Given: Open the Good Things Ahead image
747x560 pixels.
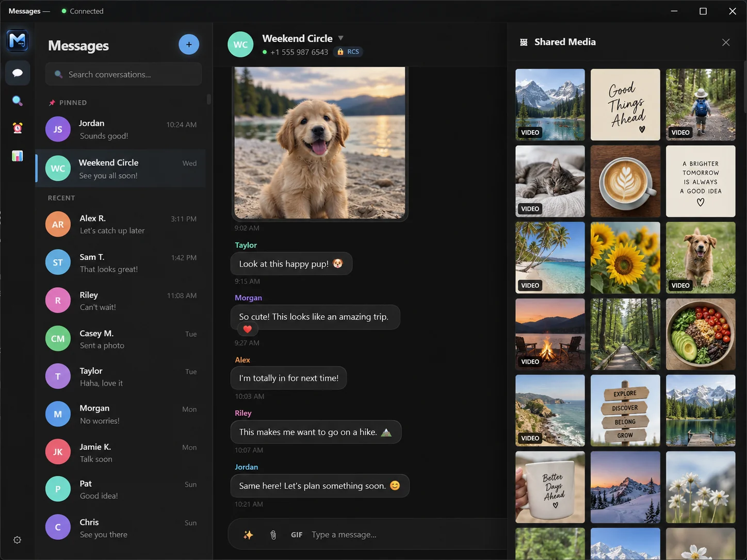Looking at the screenshot, I should (x=625, y=105).
